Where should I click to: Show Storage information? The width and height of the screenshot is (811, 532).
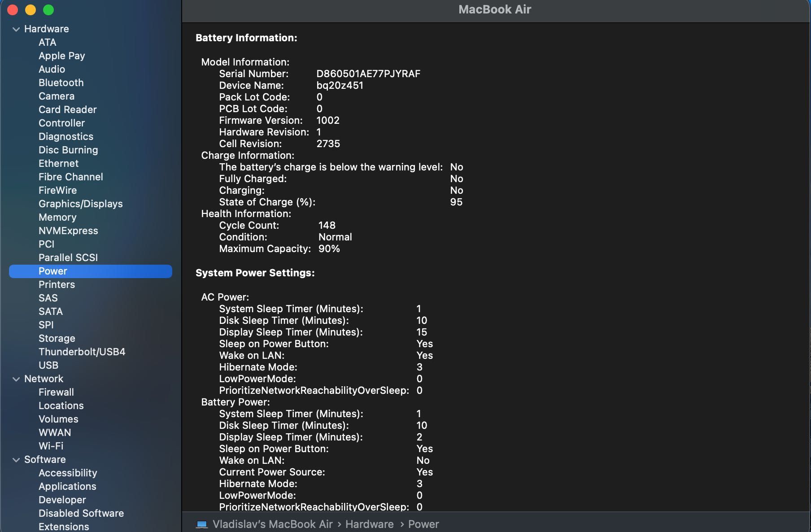[x=57, y=338]
